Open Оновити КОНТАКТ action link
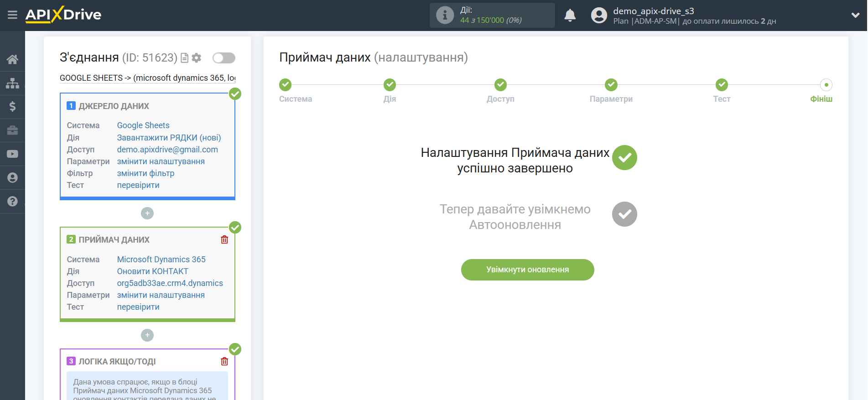The height and width of the screenshot is (400, 868). pyautogui.click(x=152, y=271)
